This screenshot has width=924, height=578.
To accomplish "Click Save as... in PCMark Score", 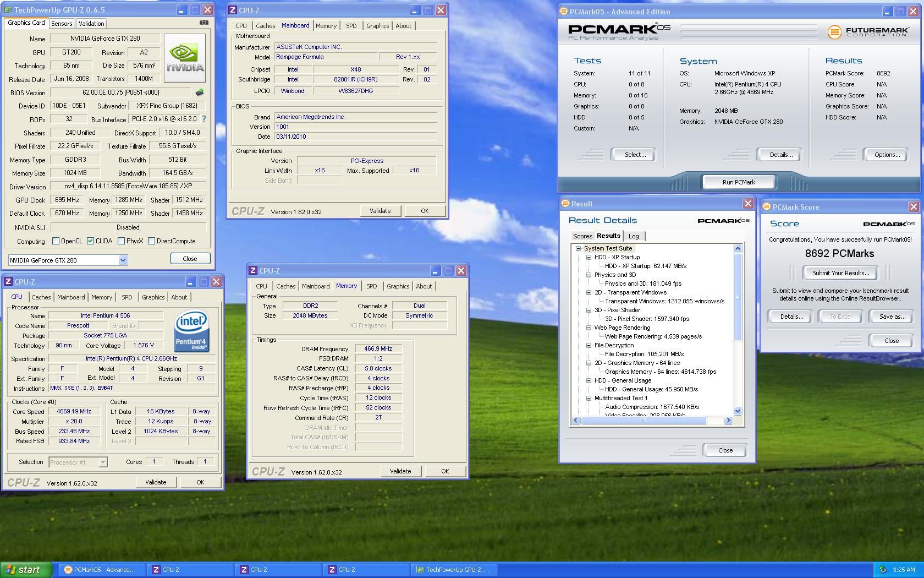I will (x=892, y=317).
